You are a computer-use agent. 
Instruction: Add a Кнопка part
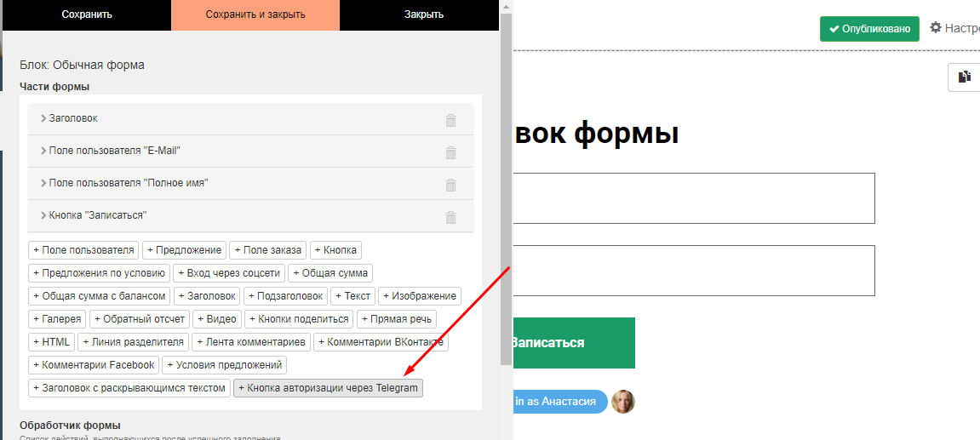(335, 250)
